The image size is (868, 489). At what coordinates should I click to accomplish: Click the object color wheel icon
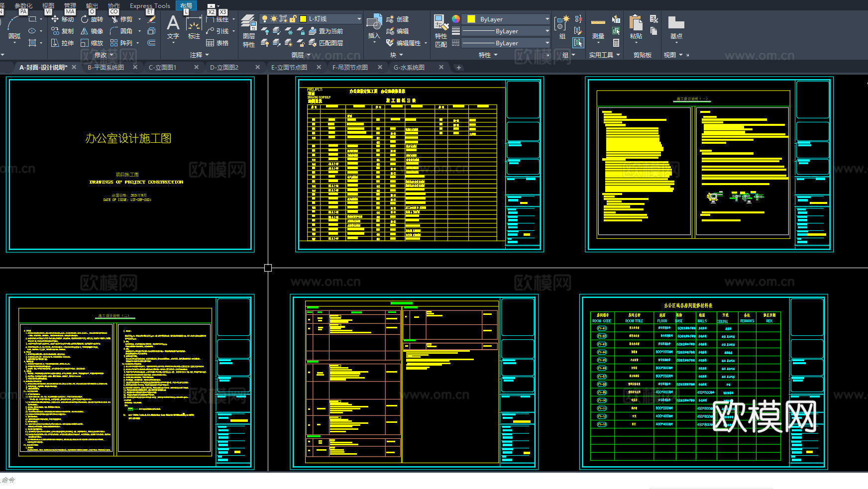tap(456, 19)
